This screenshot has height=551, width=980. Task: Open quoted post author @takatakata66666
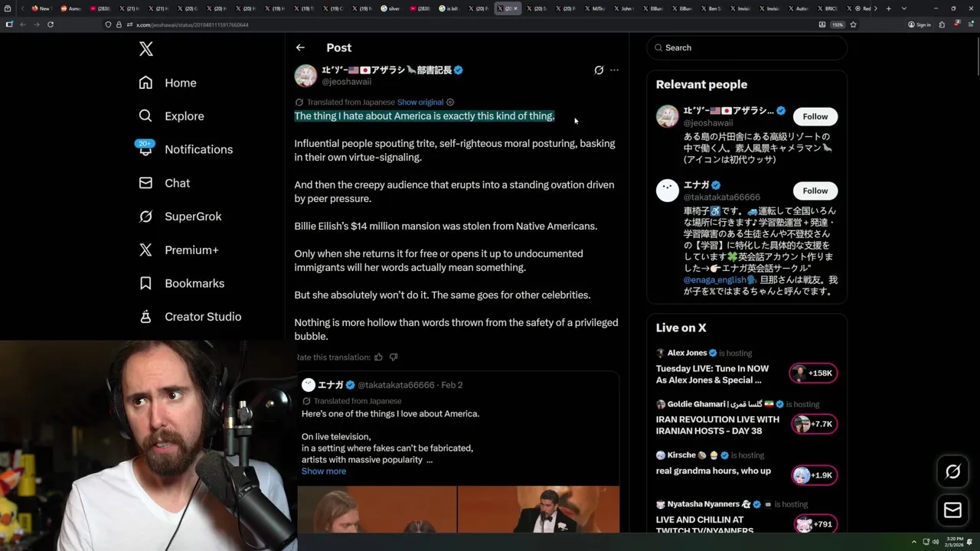pos(396,385)
